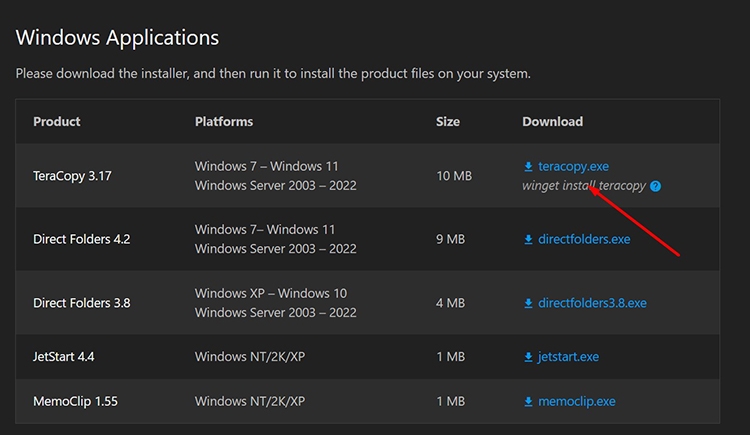Click the download icon beside directfolders.exe
This screenshot has height=435, width=750.
528,239
